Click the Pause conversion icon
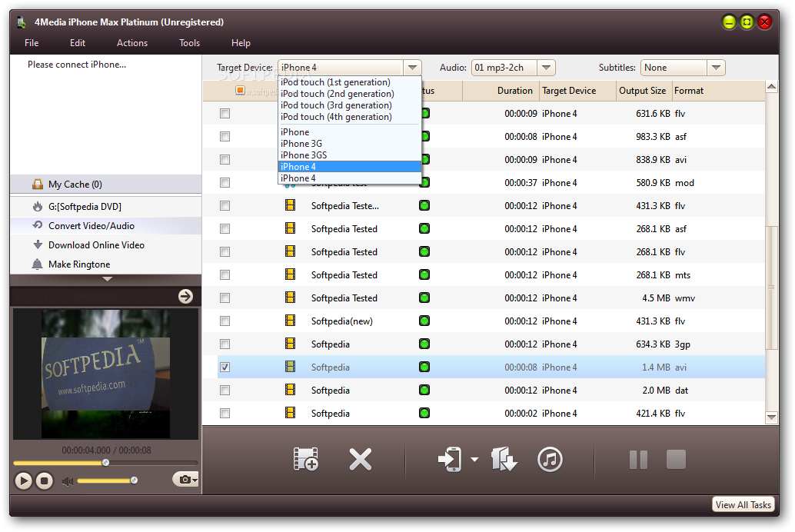This screenshot has width=795, height=532. [638, 460]
